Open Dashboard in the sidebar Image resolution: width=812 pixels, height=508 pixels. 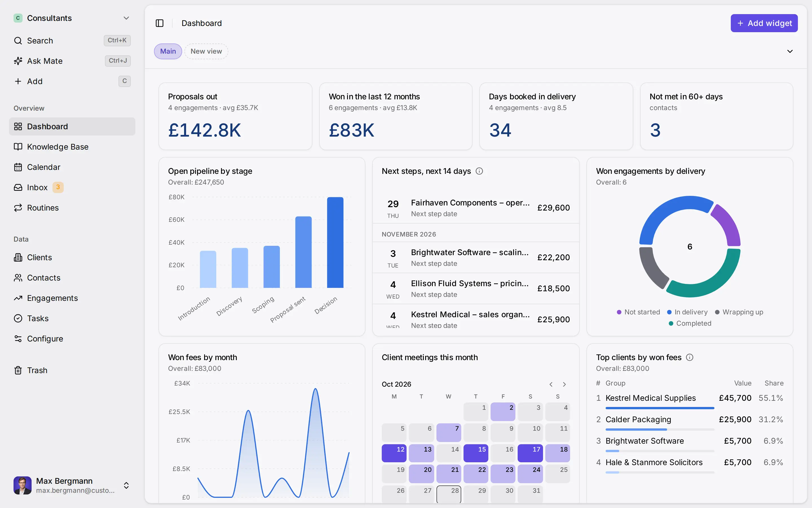click(72, 126)
